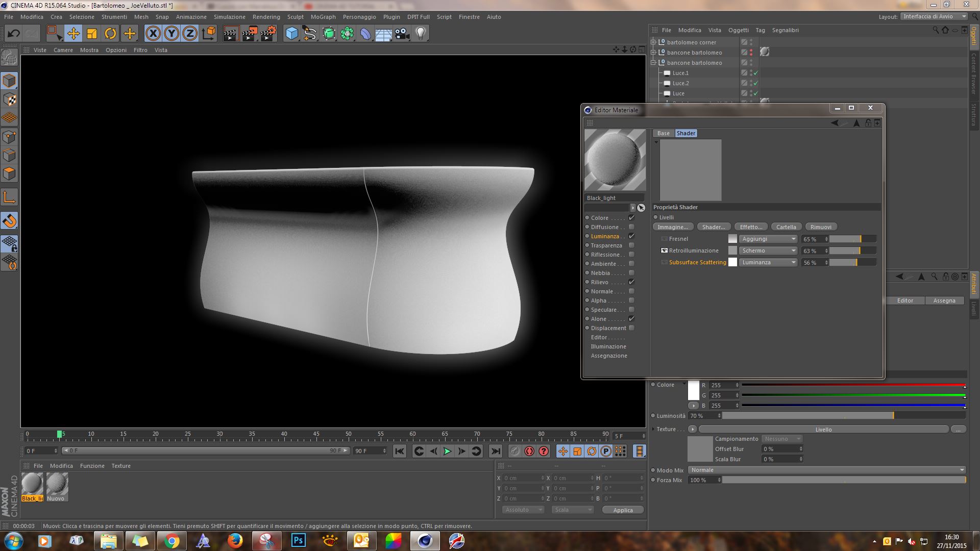
Task: Enable the Diffusione channel checkbox
Action: click(x=631, y=227)
